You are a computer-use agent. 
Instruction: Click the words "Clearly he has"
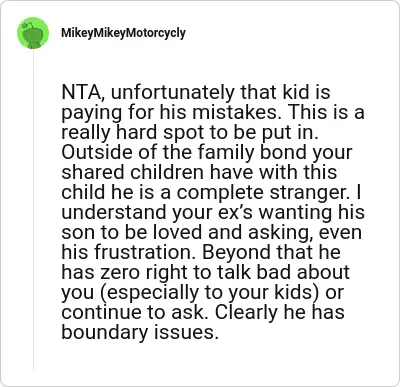tap(280, 312)
